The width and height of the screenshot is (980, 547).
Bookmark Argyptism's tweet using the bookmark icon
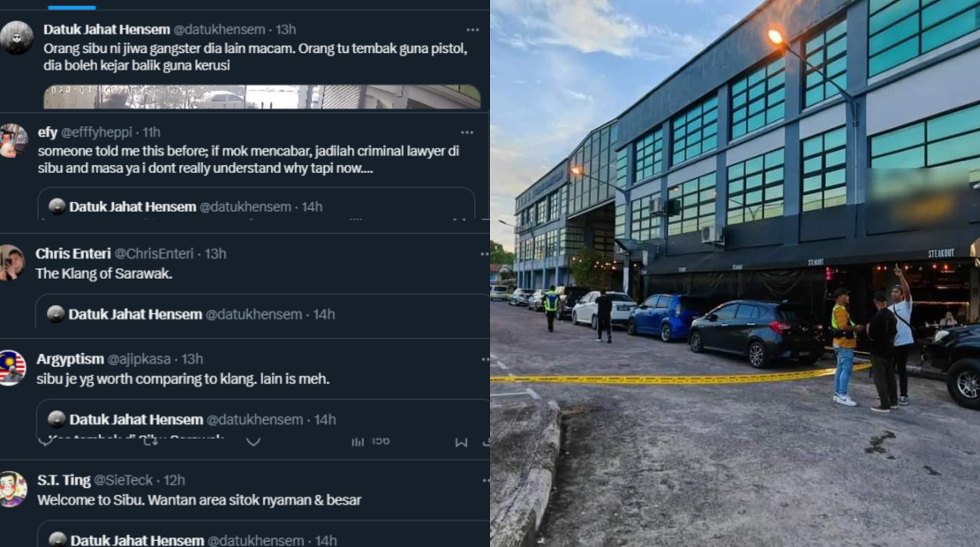[x=461, y=442]
